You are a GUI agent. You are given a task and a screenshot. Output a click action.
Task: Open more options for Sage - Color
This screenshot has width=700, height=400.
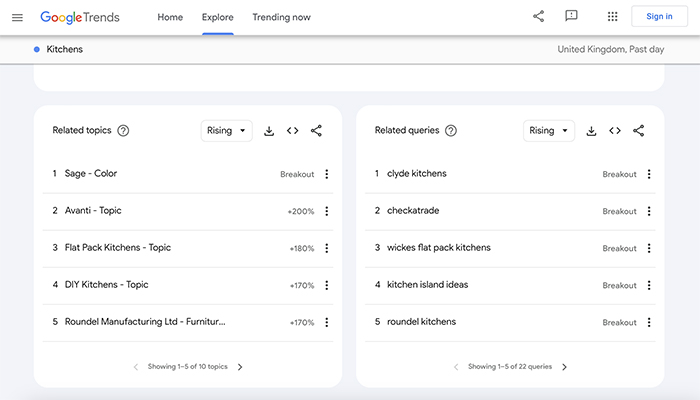tap(327, 174)
